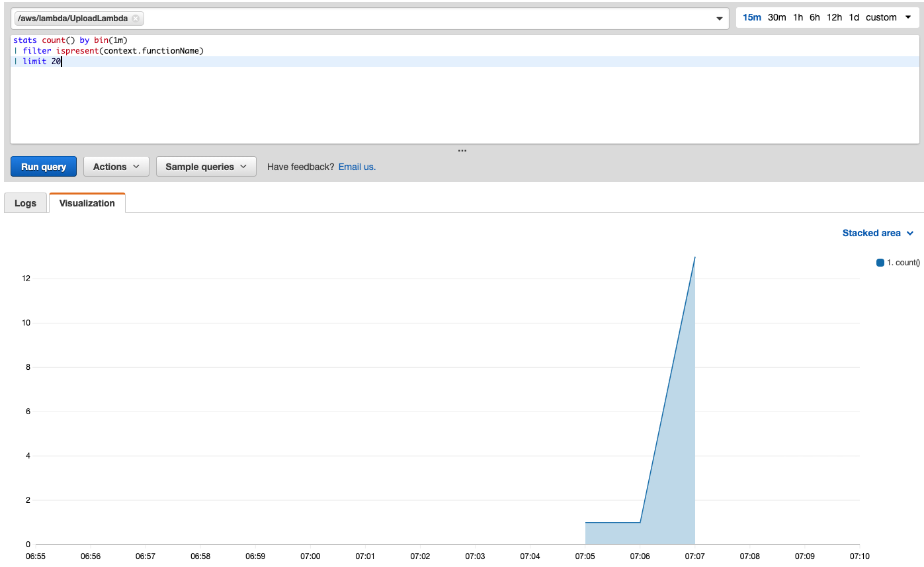Screen dimensions: 924x567
Task: Select the 30m time range
Action: (777, 18)
